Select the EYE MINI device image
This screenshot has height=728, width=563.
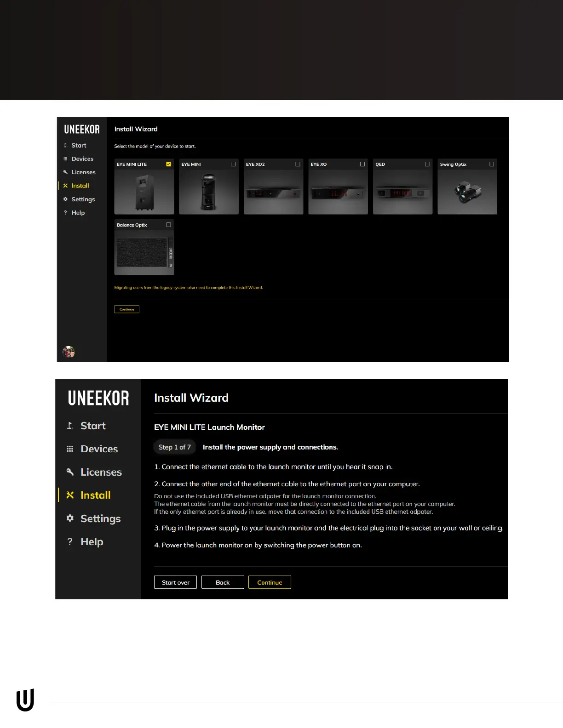pos(209,192)
